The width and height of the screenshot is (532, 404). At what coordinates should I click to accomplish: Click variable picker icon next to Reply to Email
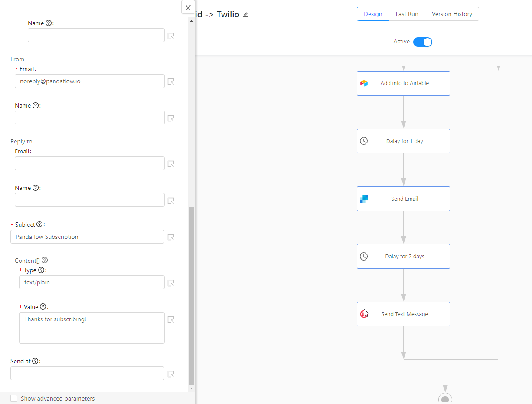(x=171, y=164)
